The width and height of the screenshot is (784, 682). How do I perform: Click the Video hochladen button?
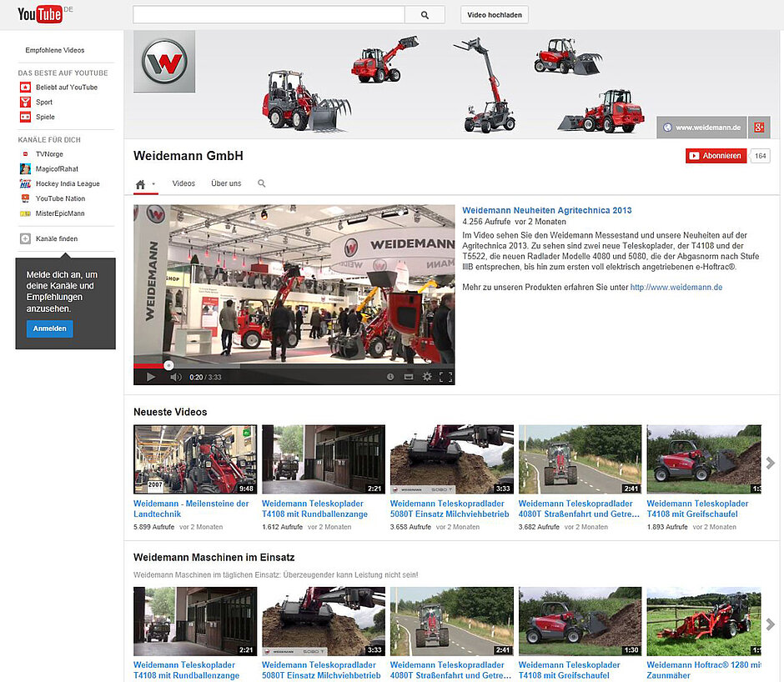[494, 15]
